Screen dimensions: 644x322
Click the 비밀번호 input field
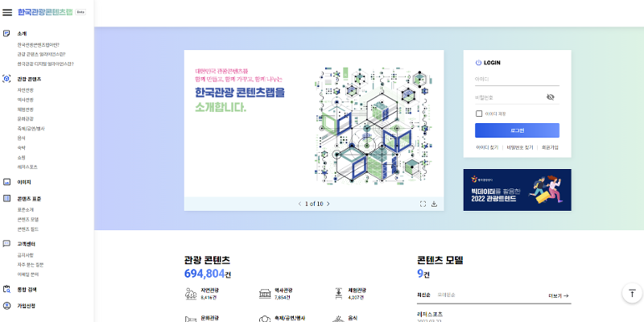click(510, 97)
